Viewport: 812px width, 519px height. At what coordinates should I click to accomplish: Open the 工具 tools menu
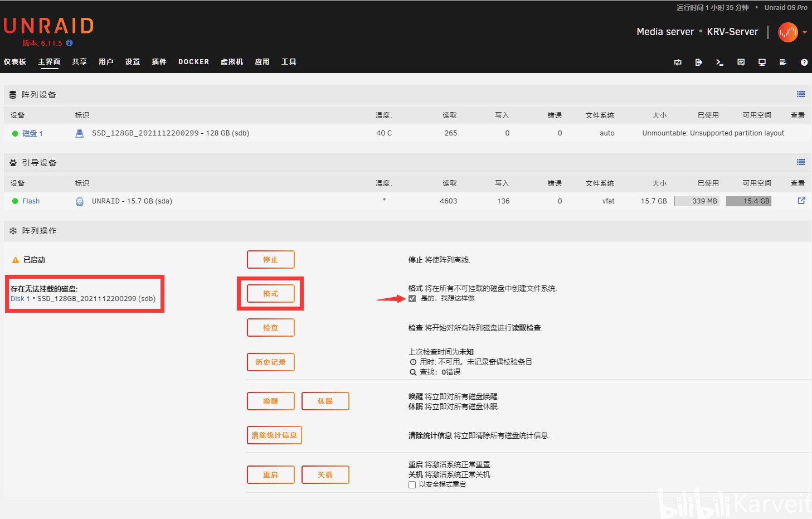[x=289, y=62]
